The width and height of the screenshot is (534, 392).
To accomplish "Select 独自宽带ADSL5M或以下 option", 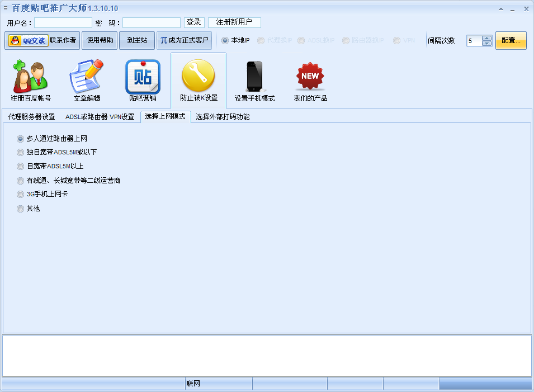I will coord(21,152).
